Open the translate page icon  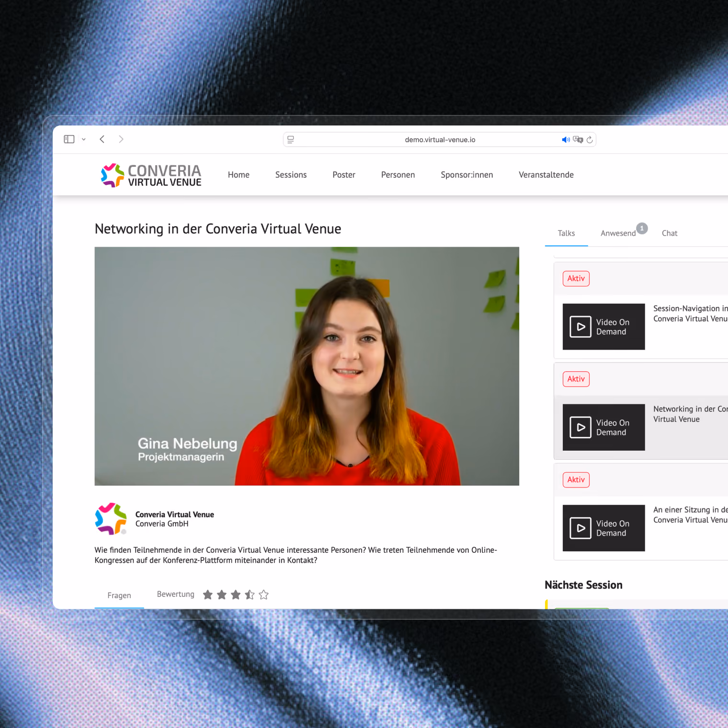click(578, 139)
